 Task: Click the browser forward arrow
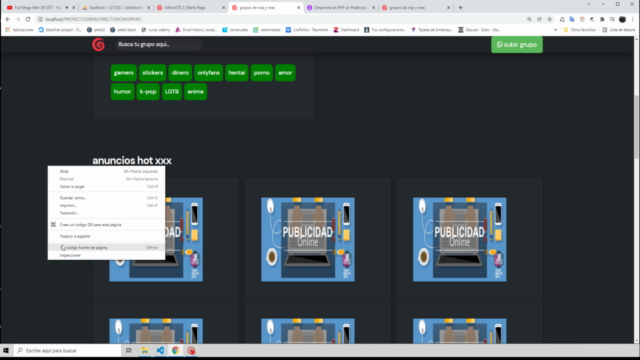(x=18, y=19)
